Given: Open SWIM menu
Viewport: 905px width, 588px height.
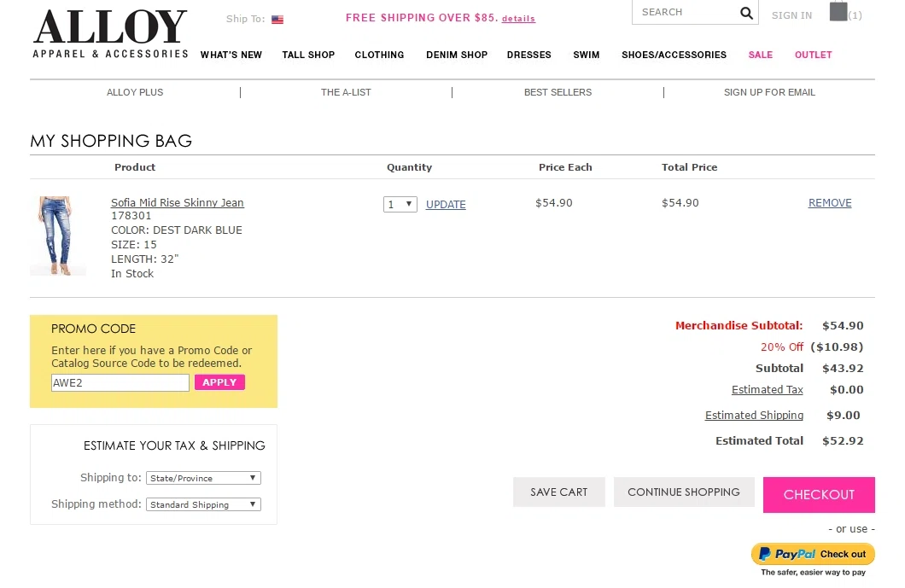Looking at the screenshot, I should [x=586, y=55].
